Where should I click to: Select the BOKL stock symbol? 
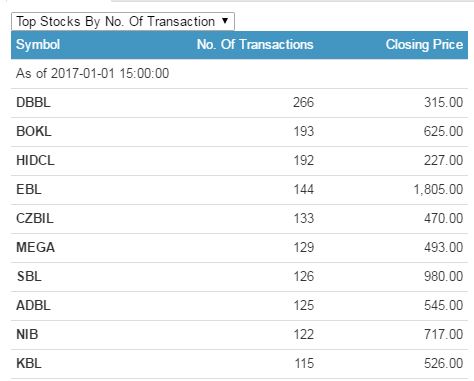click(x=34, y=131)
